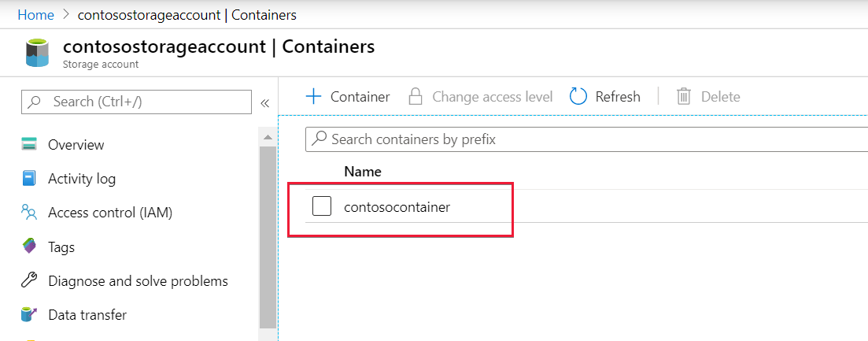Click the Overview sidebar icon
Screen dimensions: 868x341
pyautogui.click(x=30, y=145)
